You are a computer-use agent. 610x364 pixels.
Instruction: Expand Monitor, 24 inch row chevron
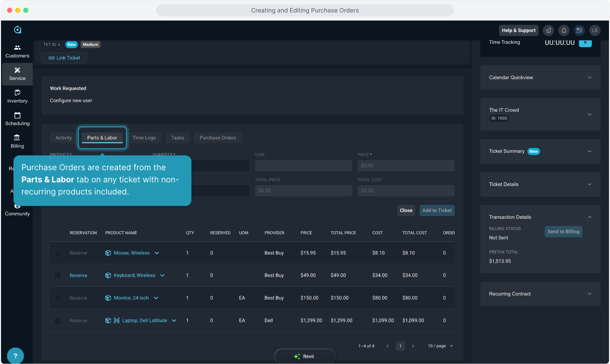click(156, 298)
